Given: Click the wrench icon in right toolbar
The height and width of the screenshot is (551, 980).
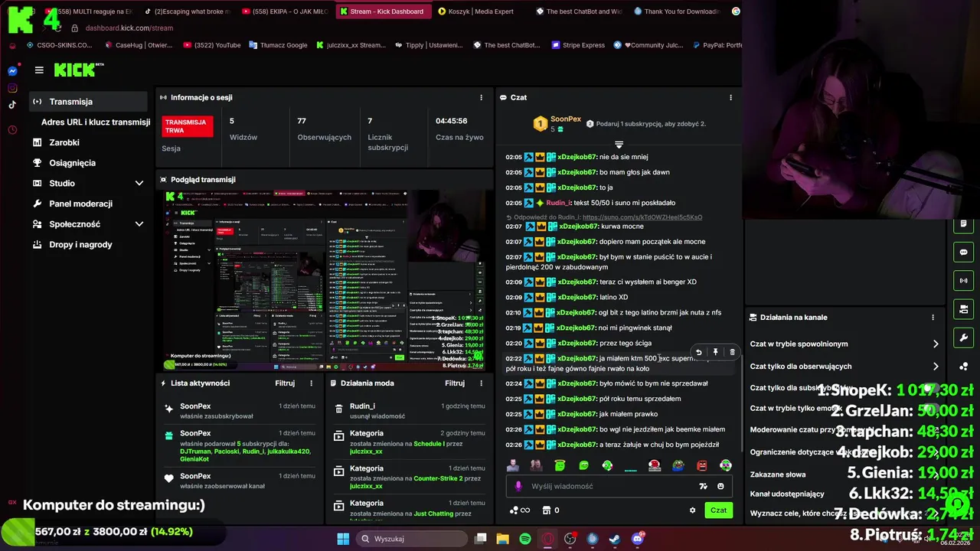Looking at the screenshot, I should (x=963, y=337).
